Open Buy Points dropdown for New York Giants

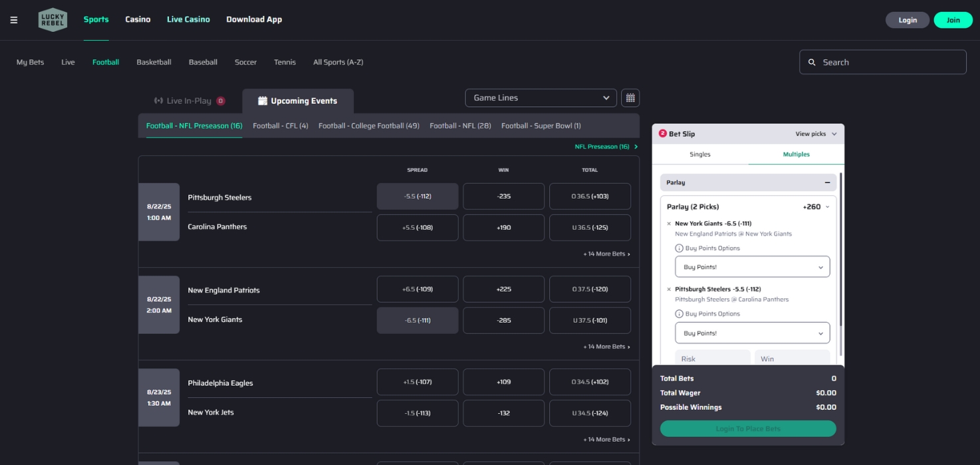click(x=753, y=267)
